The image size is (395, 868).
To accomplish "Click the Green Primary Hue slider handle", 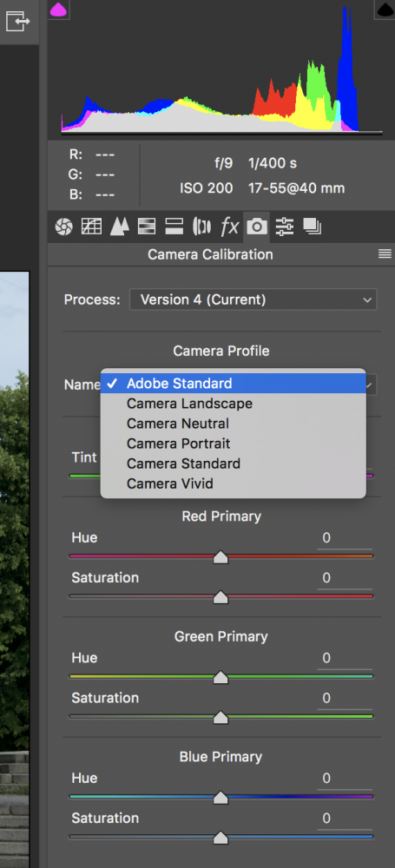I will click(x=221, y=677).
